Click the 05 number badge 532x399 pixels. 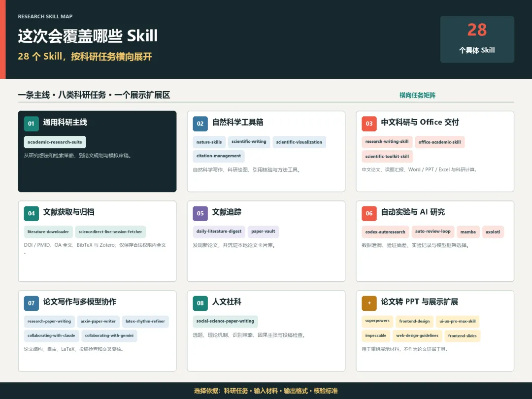tap(200, 213)
